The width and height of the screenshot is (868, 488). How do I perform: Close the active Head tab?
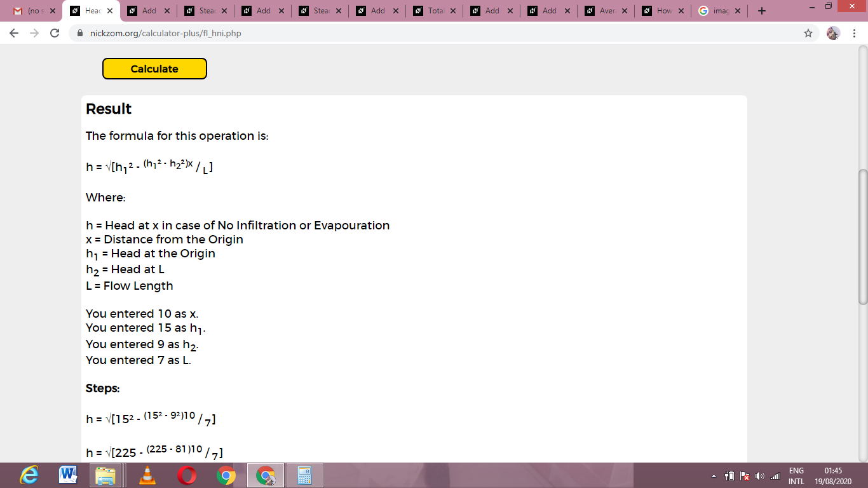[110, 11]
